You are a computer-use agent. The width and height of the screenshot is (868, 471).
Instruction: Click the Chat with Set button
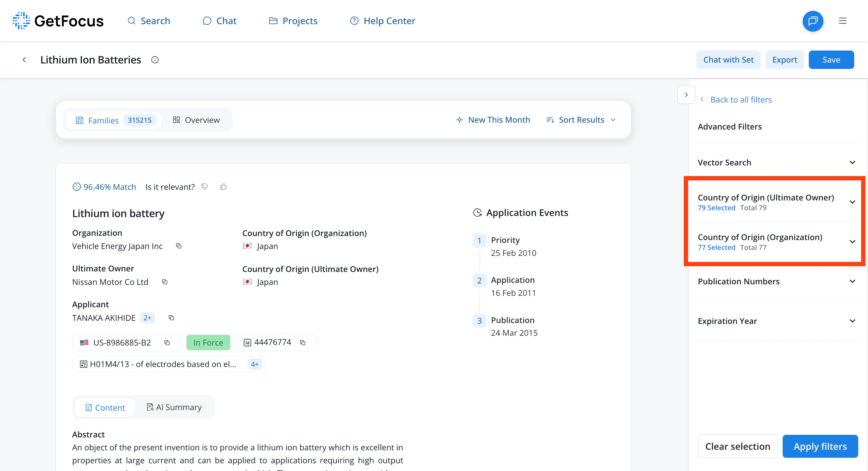[728, 59]
